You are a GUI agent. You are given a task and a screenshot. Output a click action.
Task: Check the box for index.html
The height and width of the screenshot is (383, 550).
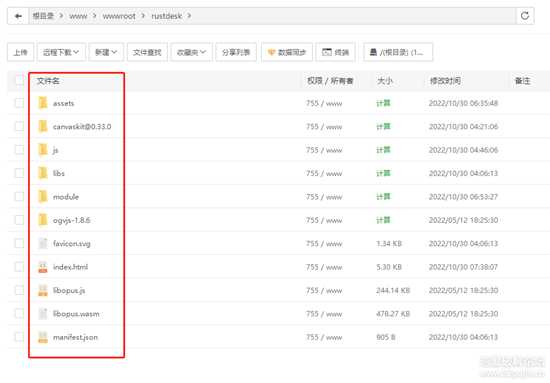(19, 267)
